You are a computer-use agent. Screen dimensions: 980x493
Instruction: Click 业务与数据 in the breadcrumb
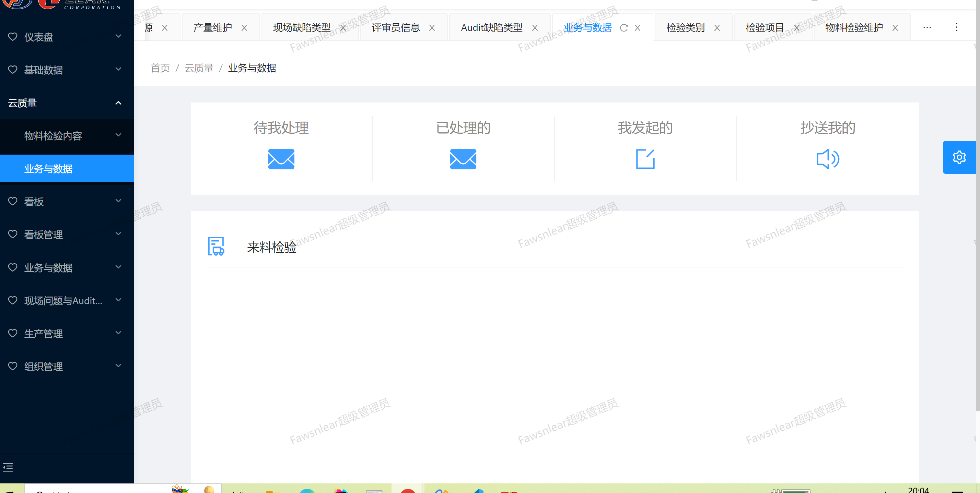pos(252,68)
